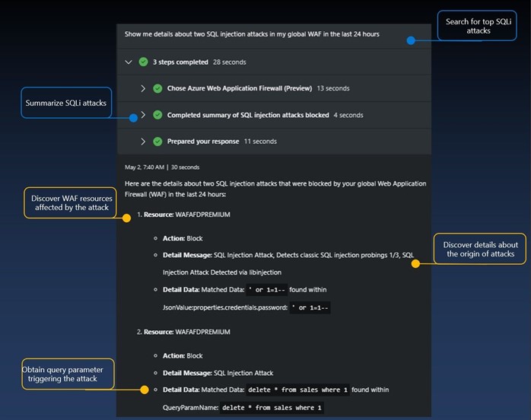Screen dimensions: 531x420
Task: Click the '28 seconds' duration text
Action: 230,62
